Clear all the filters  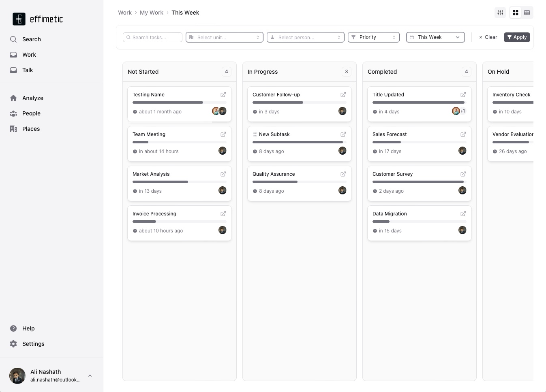click(x=488, y=37)
